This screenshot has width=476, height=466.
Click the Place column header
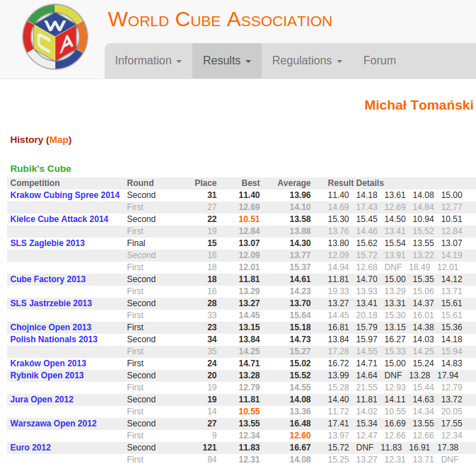pos(206,183)
